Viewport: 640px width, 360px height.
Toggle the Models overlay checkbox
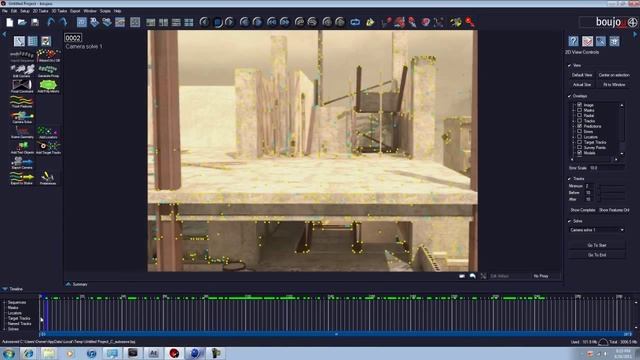click(x=580, y=153)
